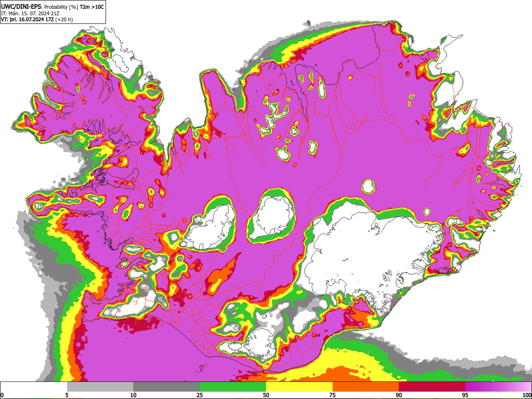Click the 'Probability [%]' label in the header
532x399 pixels.
(x=61, y=7)
